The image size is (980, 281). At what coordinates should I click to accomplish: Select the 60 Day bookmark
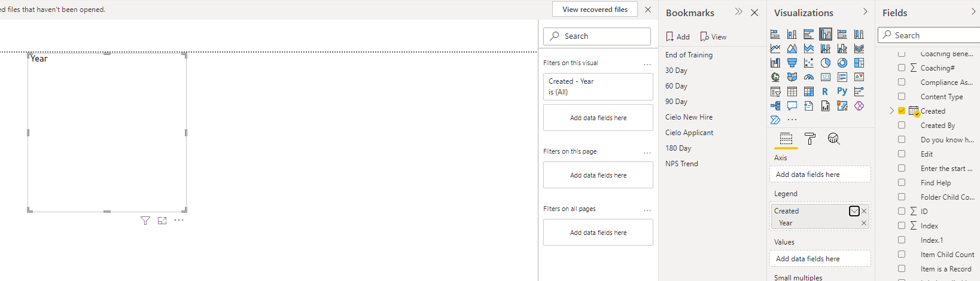676,86
